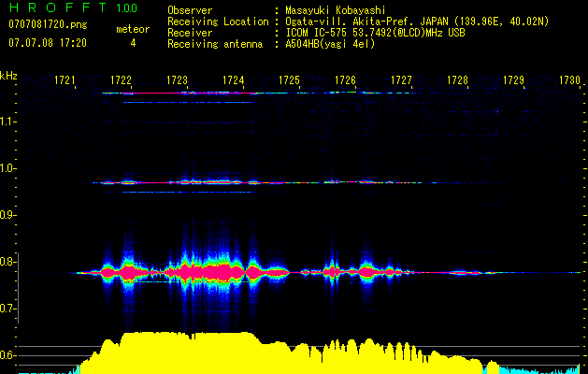Click the 1727 time marker
588x374 pixels.
401,80
